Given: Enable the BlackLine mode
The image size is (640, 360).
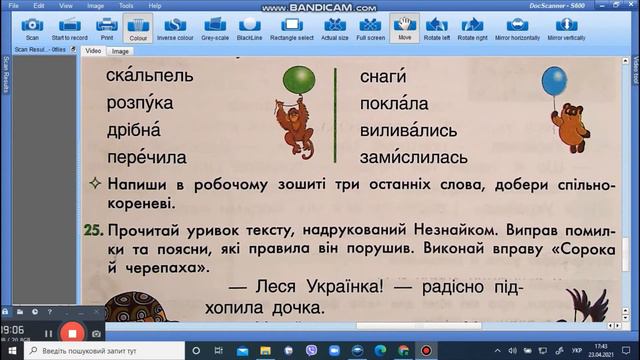Looking at the screenshot, I should click(x=249, y=29).
